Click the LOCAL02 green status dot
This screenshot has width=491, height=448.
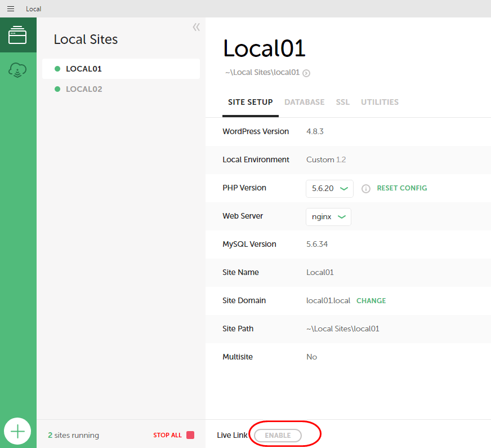tap(57, 89)
